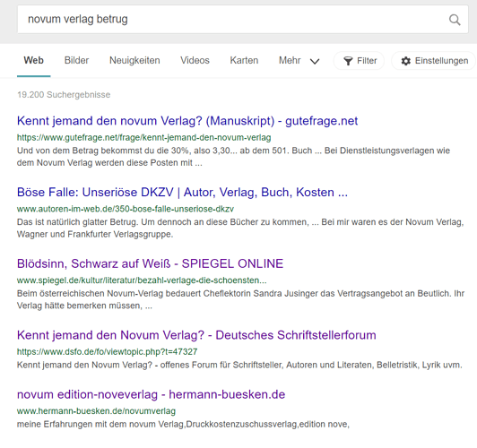
Task: Open the Deutsches Schriftstellerforum result
Action: (196, 335)
